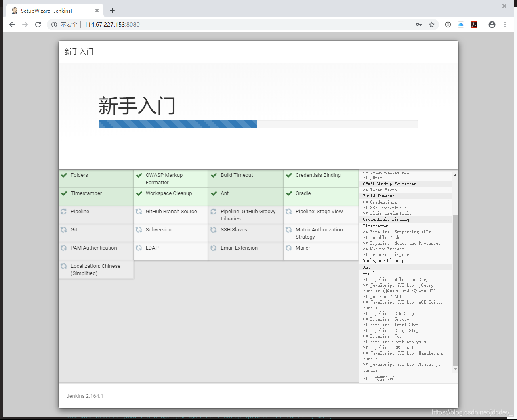Click "** Matrix Project" log line
The width and height of the screenshot is (517, 420).
[x=383, y=249]
